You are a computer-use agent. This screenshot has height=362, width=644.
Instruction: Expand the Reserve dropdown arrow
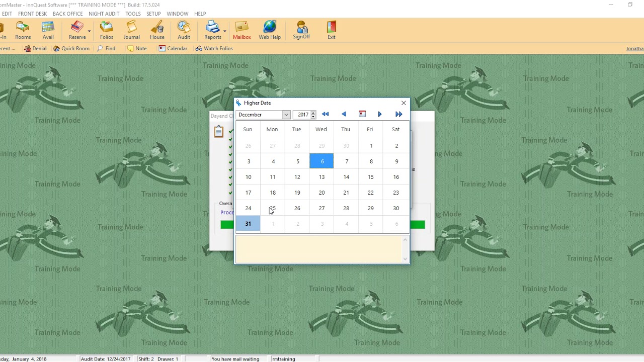point(90,31)
